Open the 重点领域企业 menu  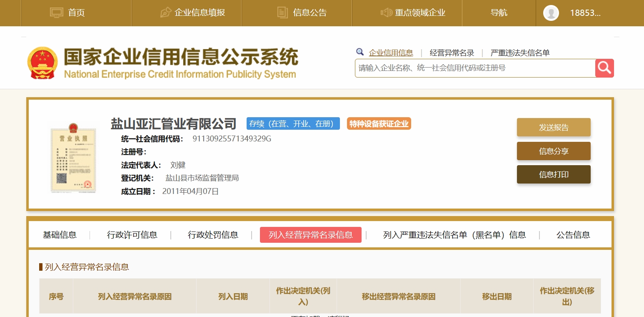point(420,13)
